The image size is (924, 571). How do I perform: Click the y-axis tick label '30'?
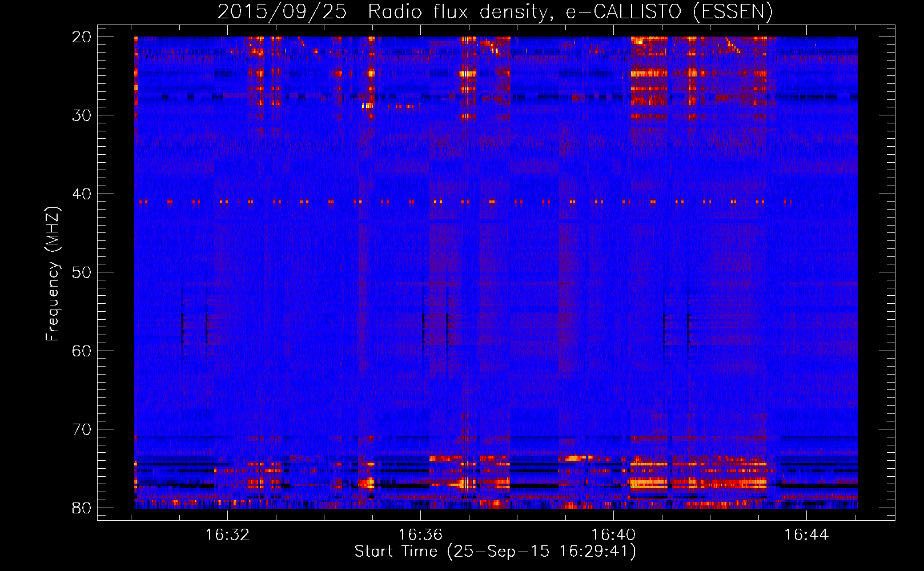82,115
